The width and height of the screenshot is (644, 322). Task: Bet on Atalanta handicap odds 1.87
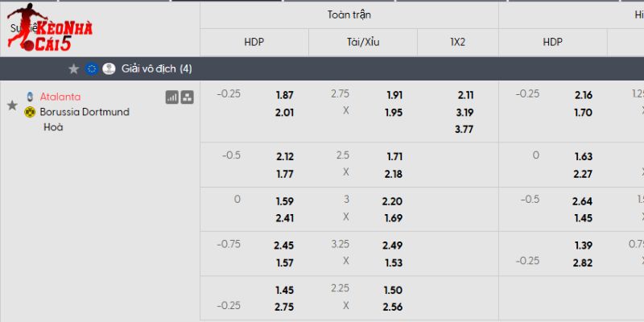[284, 95]
